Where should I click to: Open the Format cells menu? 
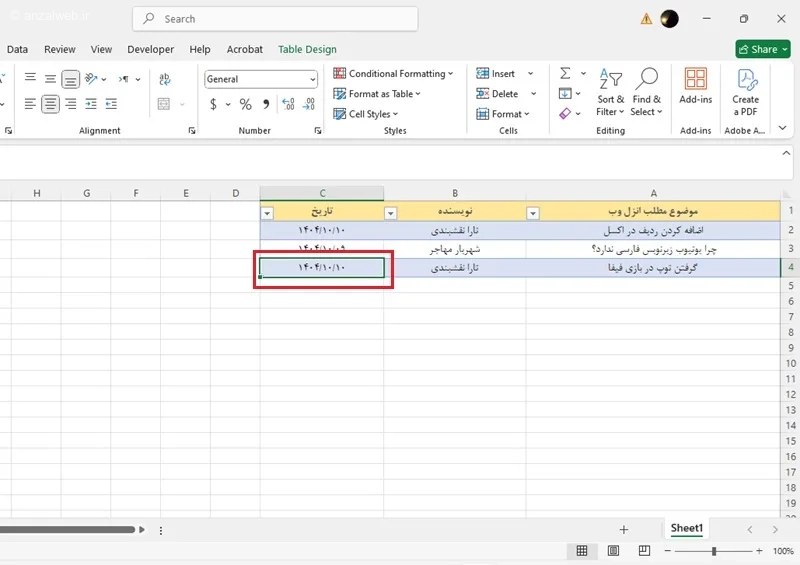(x=503, y=114)
